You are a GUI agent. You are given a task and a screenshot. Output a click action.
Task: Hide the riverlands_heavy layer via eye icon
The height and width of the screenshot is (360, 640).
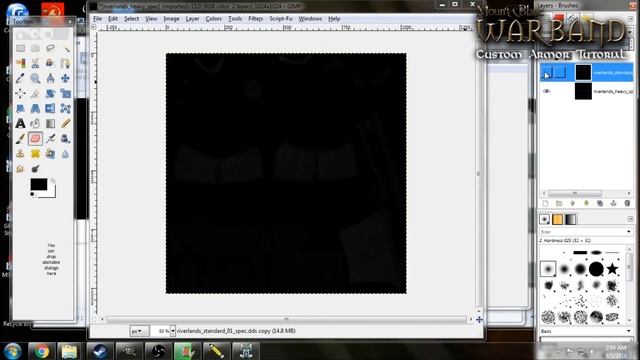(x=547, y=91)
